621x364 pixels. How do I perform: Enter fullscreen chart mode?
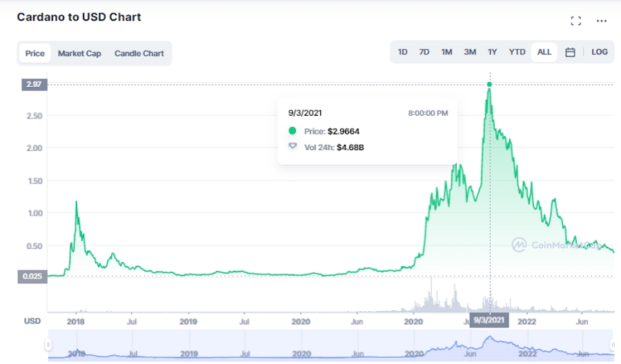[576, 21]
